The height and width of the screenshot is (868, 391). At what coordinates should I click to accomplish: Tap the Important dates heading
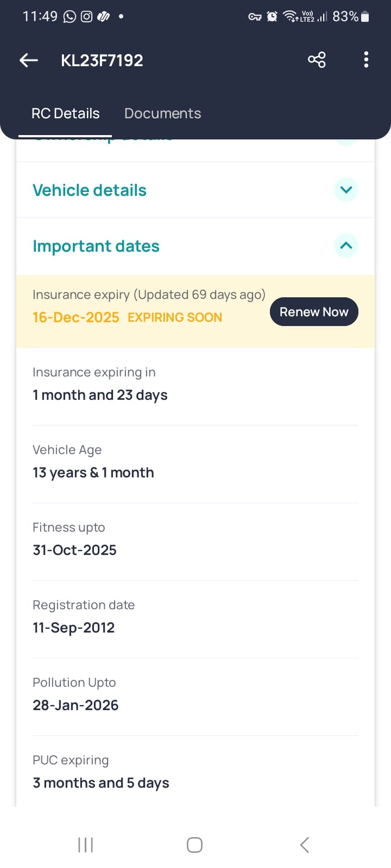click(x=96, y=246)
